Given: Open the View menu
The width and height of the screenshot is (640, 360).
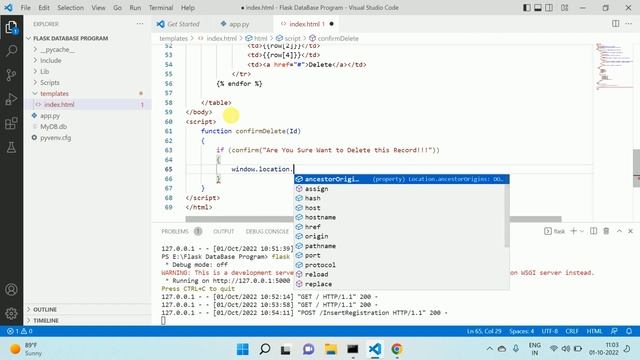Looking at the screenshot, I should (98, 8).
